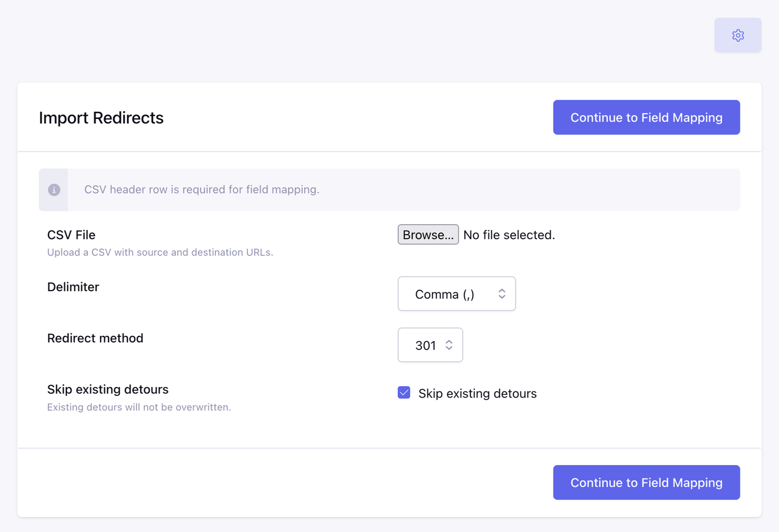Click the up-down arrows on the 301 select
779x532 pixels.
tap(449, 345)
